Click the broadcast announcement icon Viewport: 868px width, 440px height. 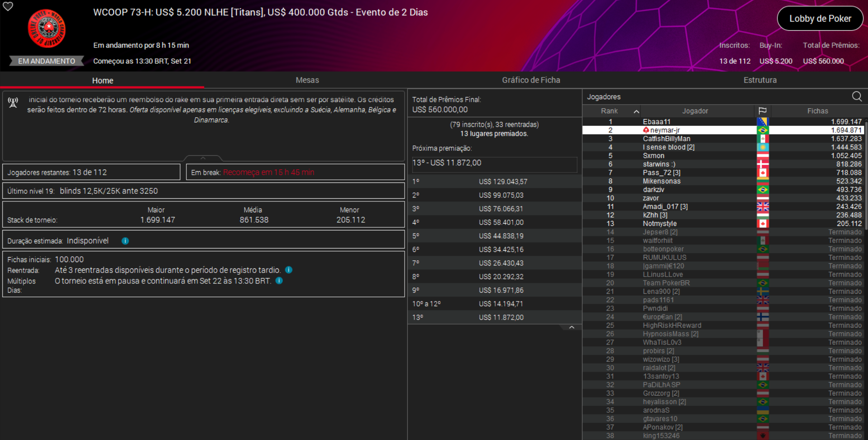click(x=13, y=103)
